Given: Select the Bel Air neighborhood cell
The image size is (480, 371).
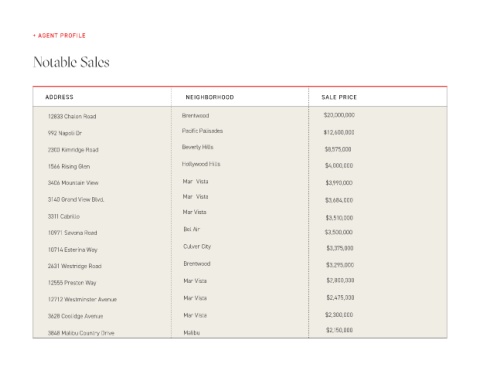Looking at the screenshot, I should [192, 229].
